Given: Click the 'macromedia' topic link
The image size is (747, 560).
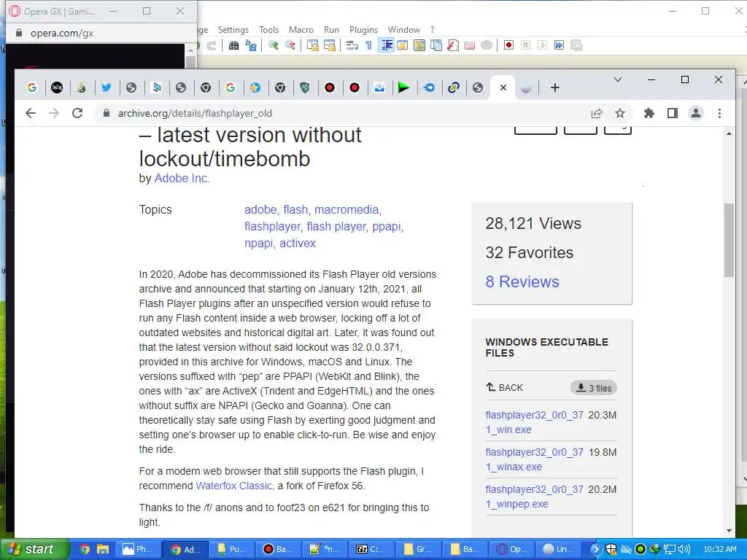Looking at the screenshot, I should [x=347, y=209].
